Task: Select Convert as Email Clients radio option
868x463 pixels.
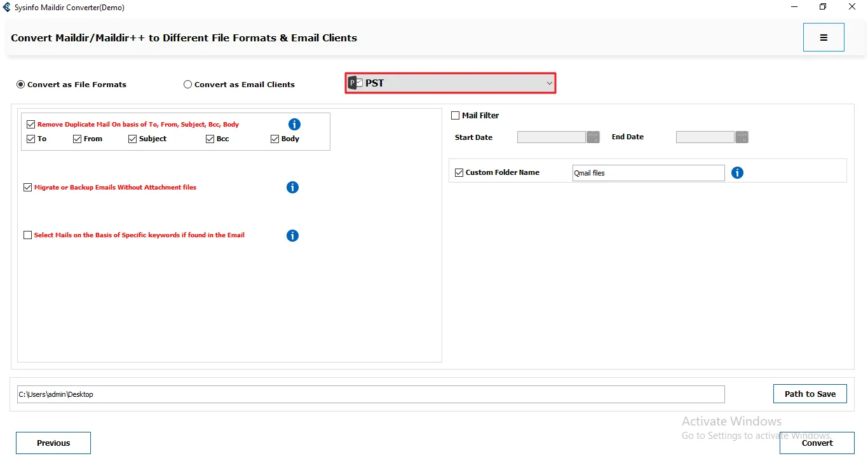Action: [188, 85]
